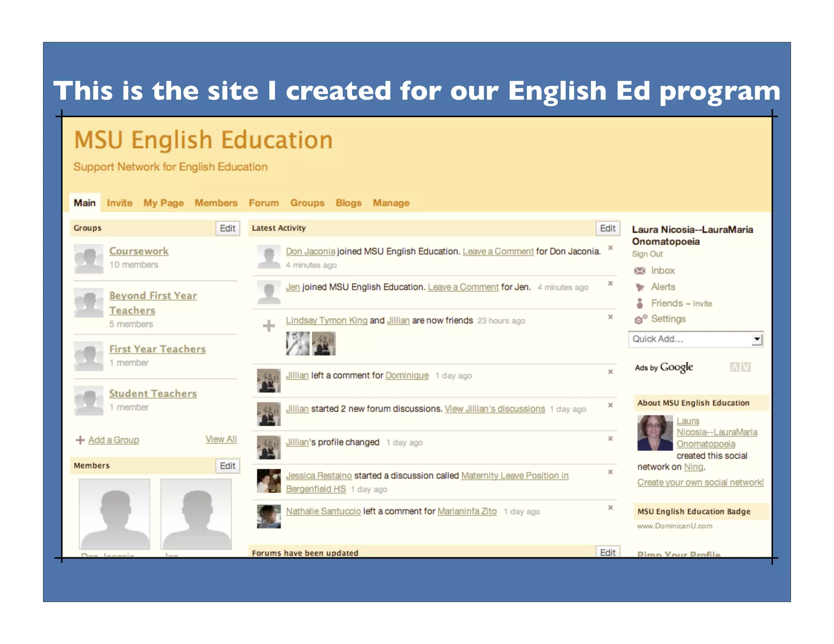Image resolution: width=834 pixels, height=644 pixels.
Task: Click the Coursework group icon
Action: tap(89, 259)
